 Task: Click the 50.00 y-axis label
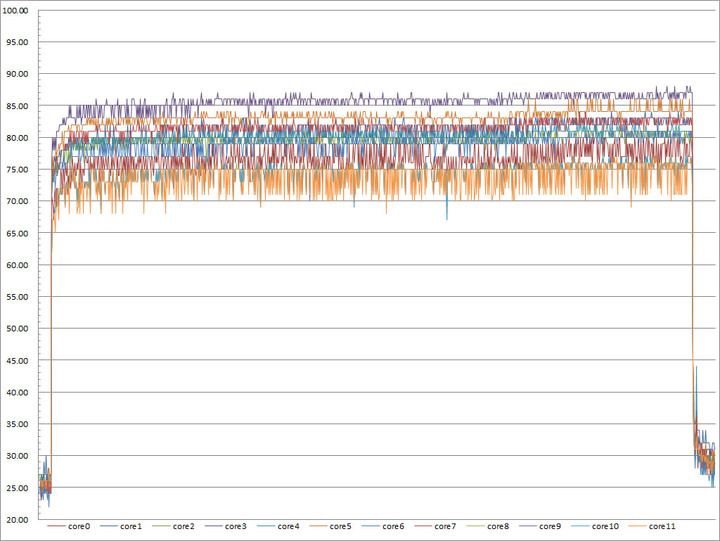point(17,328)
